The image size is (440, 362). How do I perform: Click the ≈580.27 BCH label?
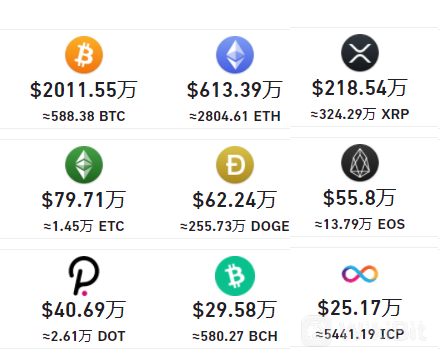click(235, 336)
